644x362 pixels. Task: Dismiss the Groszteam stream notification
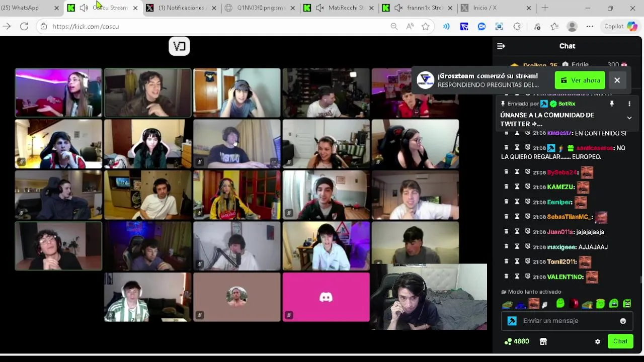pos(617,80)
